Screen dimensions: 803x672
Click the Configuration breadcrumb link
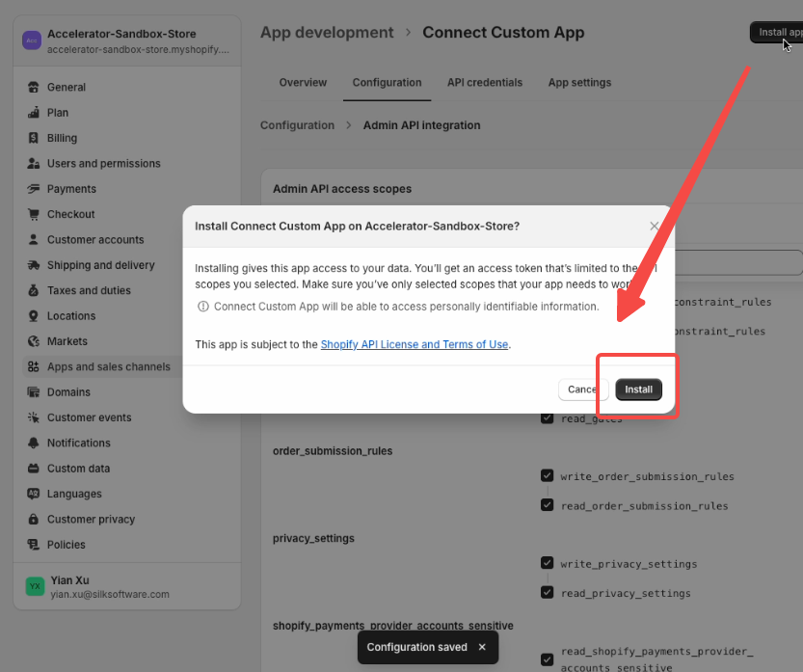[x=297, y=125]
